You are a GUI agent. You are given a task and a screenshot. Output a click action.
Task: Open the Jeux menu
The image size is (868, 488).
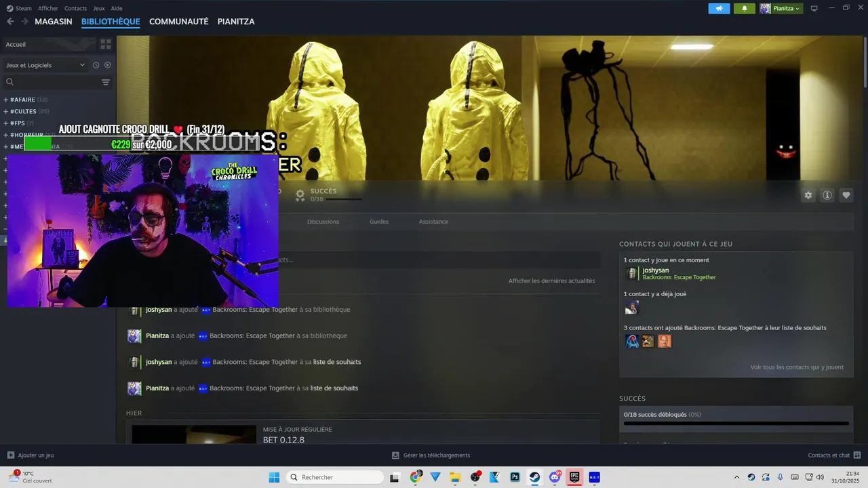(99, 8)
